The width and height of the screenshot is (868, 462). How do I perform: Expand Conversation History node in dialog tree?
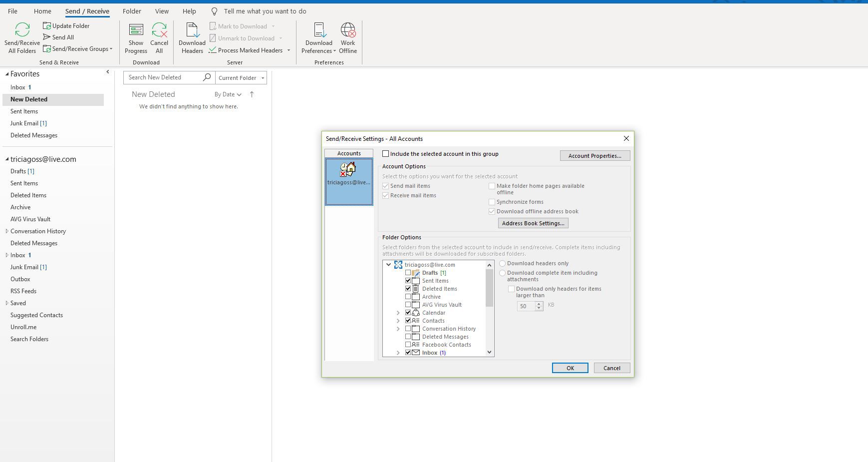pyautogui.click(x=398, y=329)
